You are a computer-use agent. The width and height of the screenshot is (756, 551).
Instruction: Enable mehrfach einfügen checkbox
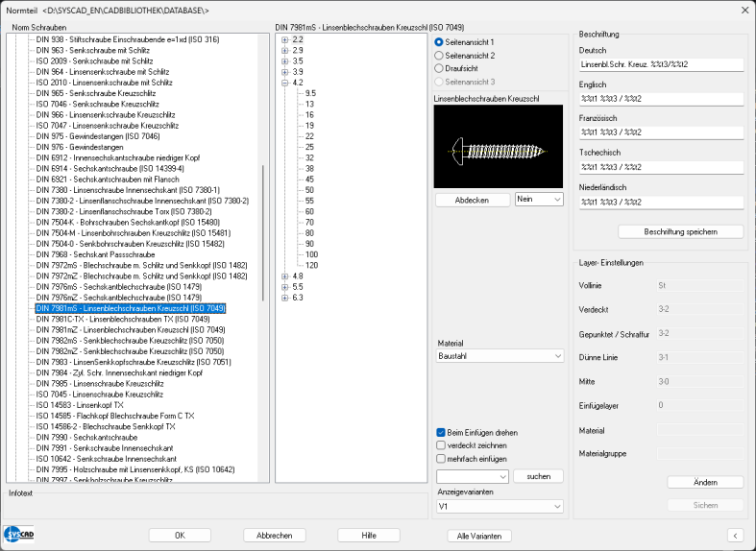441,459
